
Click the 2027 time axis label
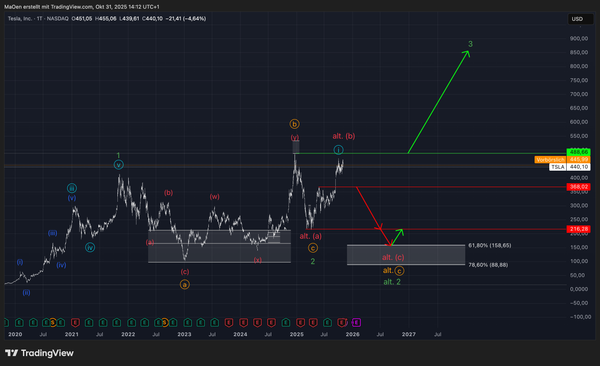[x=409, y=334]
